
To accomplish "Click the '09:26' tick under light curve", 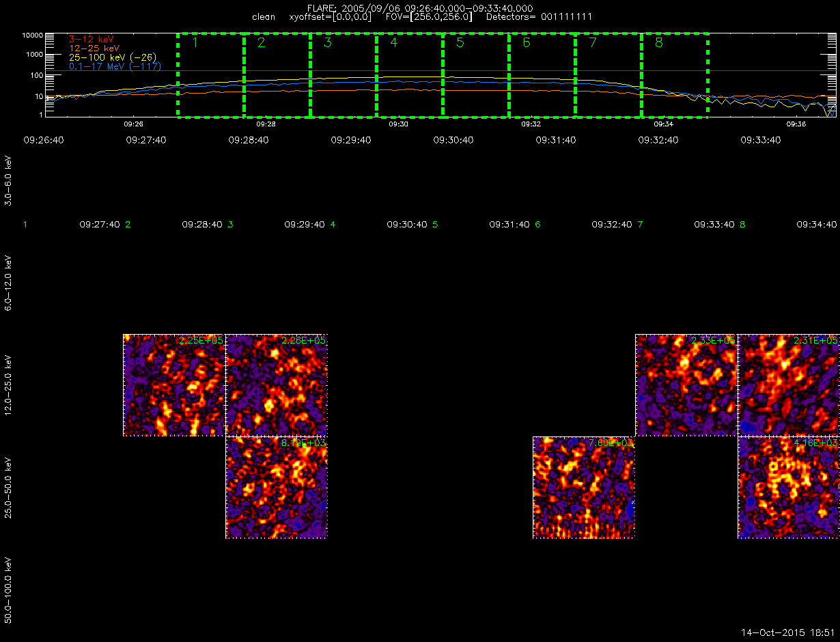I will pos(133,124).
